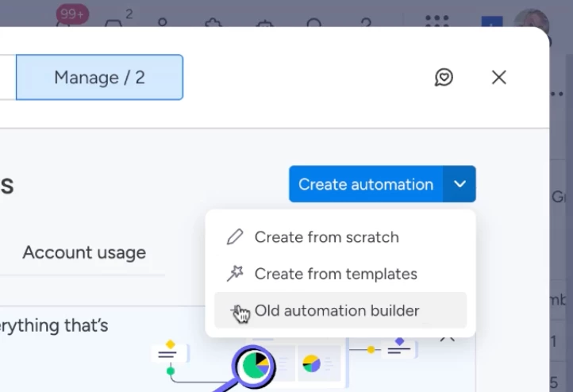The image size is (573, 392).
Task: Click the invite members person icon
Action: coord(163,22)
